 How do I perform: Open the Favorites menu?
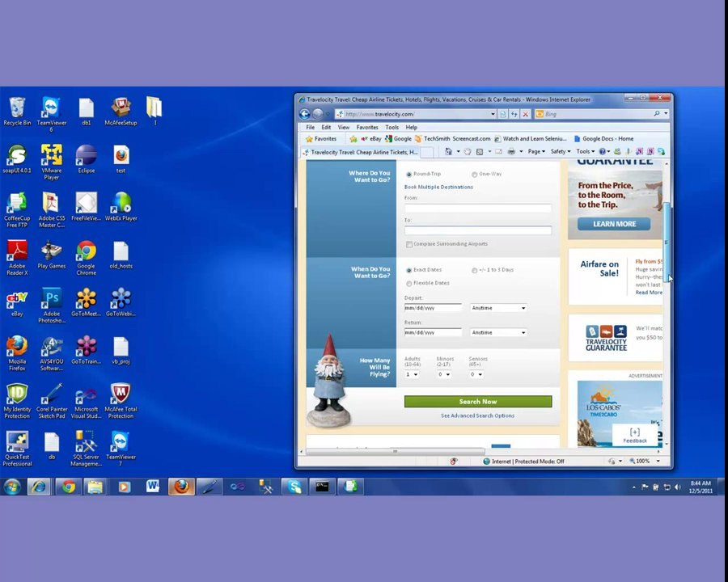(367, 127)
